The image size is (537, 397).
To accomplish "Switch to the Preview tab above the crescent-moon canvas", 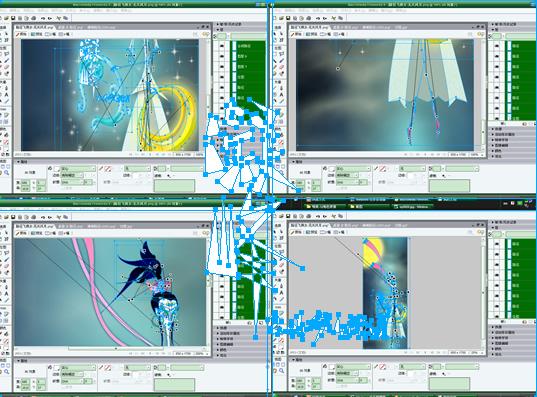I will tap(37, 34).
